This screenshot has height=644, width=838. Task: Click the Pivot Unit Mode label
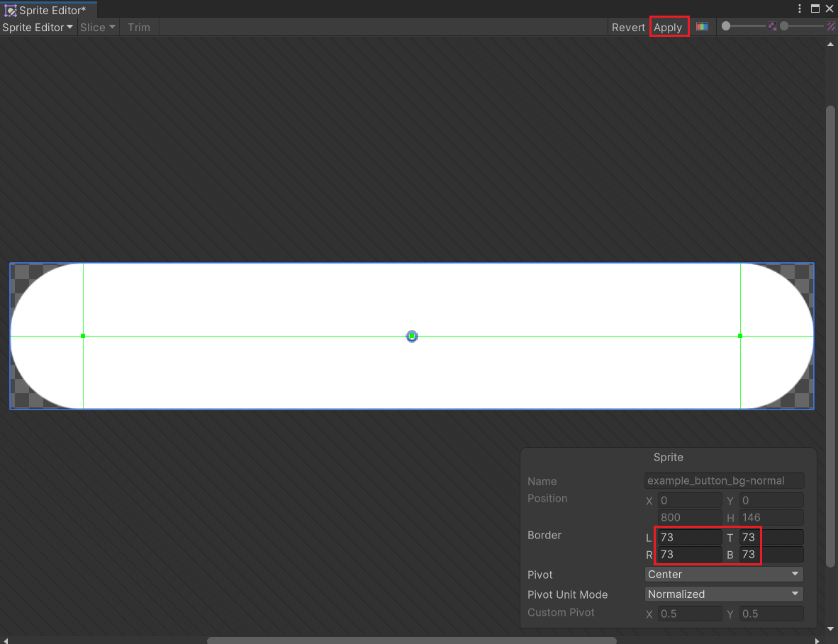(568, 594)
